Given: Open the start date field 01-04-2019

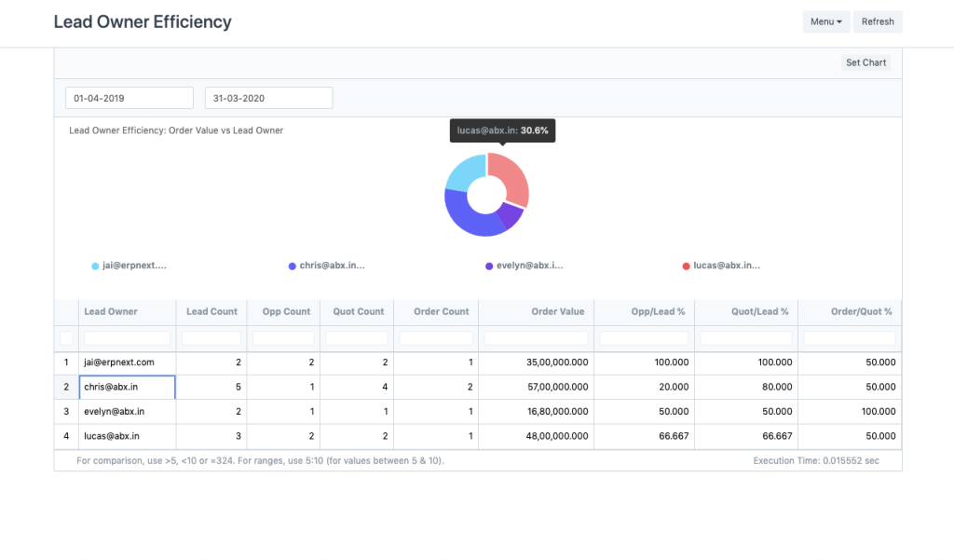Looking at the screenshot, I should (129, 98).
